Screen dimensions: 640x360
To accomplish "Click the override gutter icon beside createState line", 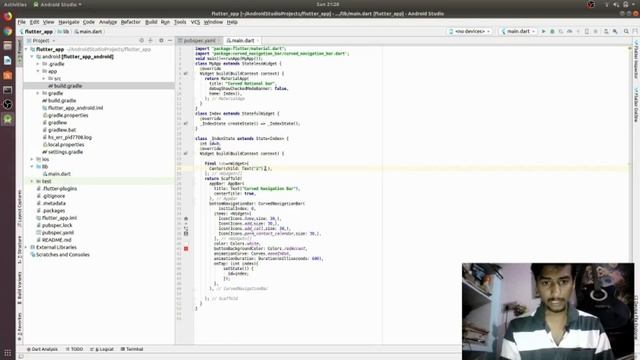I will (x=186, y=123).
